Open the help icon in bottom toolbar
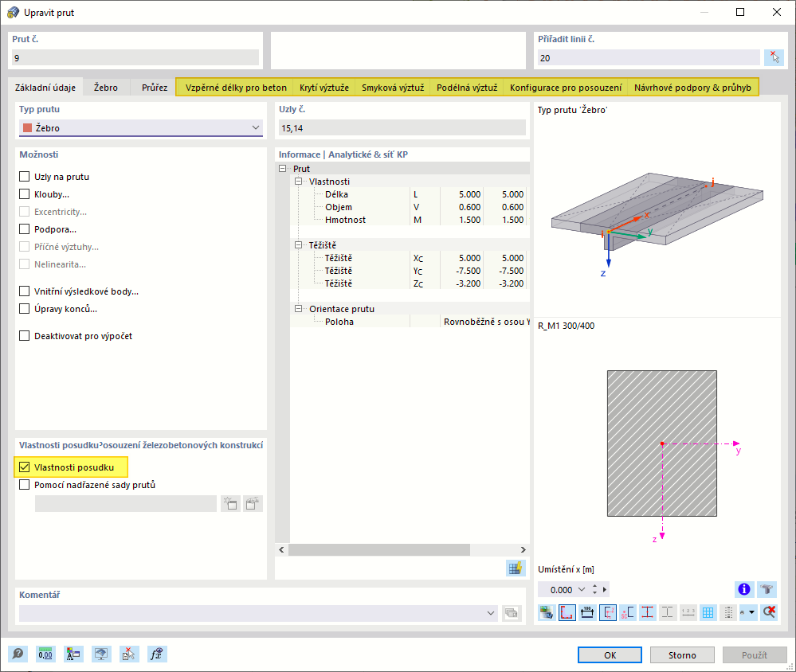Image resolution: width=796 pixels, height=672 pixels. [18, 654]
